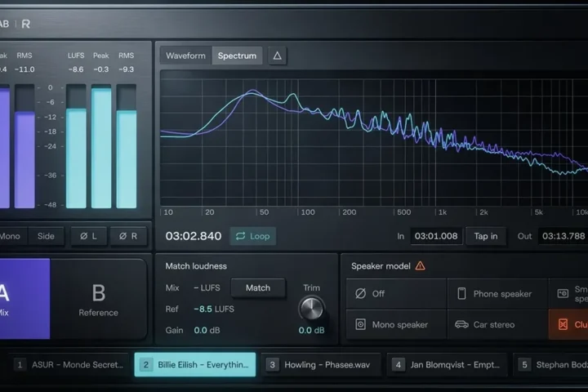The width and height of the screenshot is (588, 392).
Task: Click the Trim 0.0 dB value
Action: (x=311, y=331)
